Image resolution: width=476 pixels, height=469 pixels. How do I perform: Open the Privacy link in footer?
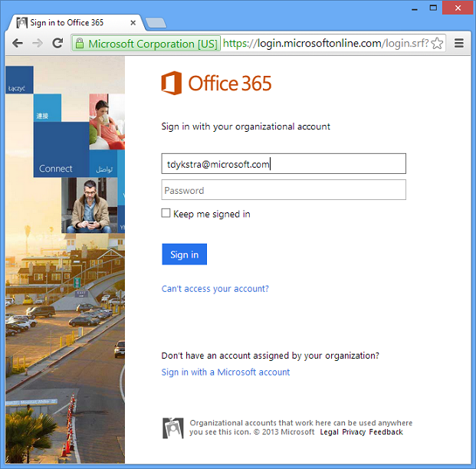point(353,432)
